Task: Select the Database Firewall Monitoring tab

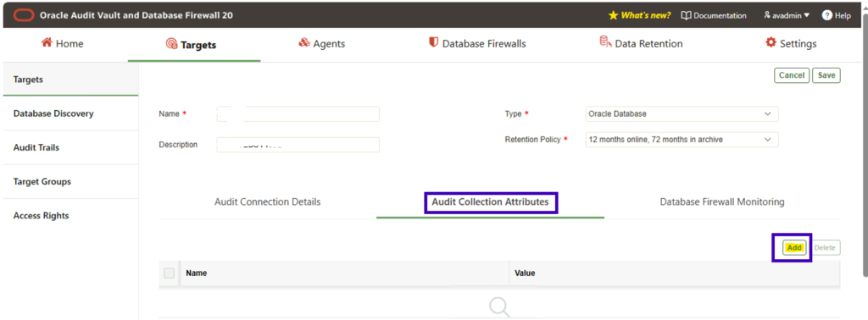Action: (722, 201)
